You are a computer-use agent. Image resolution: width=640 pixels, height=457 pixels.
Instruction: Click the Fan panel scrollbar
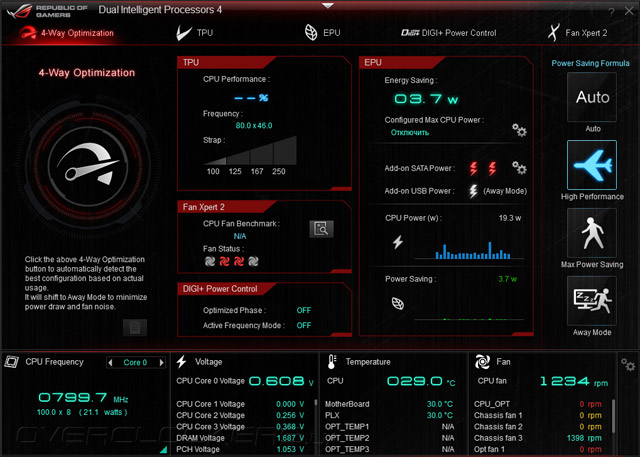tap(613, 416)
